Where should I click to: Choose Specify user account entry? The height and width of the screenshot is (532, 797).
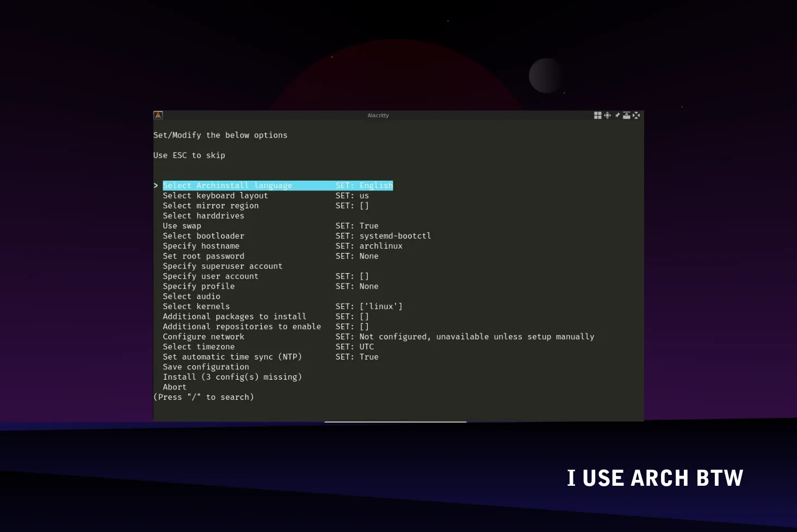pos(211,276)
